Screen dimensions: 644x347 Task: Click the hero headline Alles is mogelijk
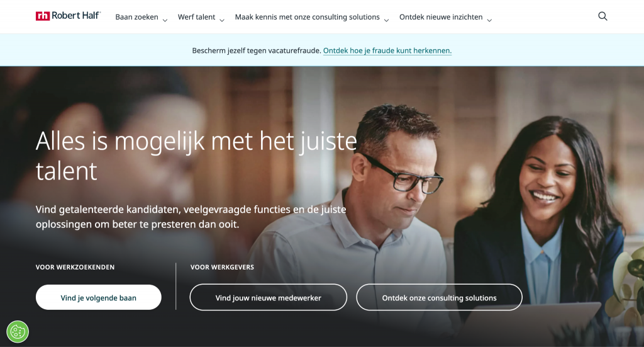click(196, 156)
